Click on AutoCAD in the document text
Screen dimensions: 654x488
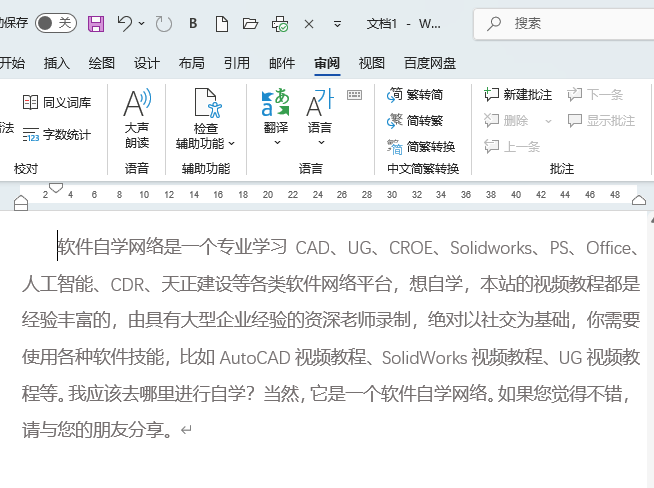[255, 358]
